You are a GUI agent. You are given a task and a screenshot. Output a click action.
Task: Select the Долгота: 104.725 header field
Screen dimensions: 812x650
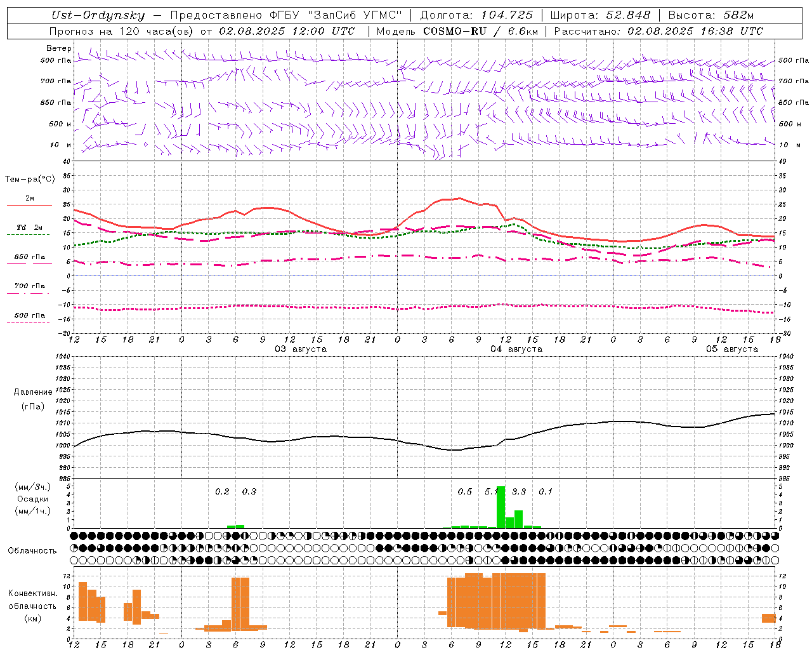(476, 16)
